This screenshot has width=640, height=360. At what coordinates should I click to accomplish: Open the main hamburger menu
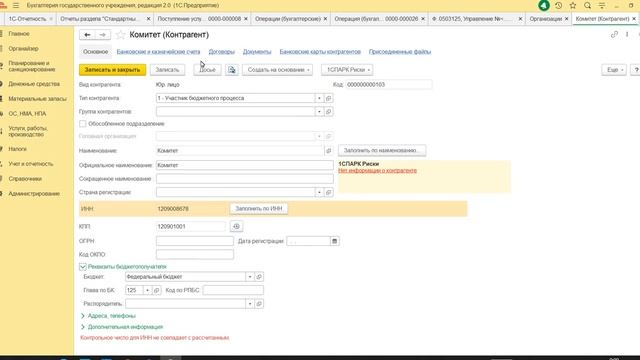click(x=16, y=6)
